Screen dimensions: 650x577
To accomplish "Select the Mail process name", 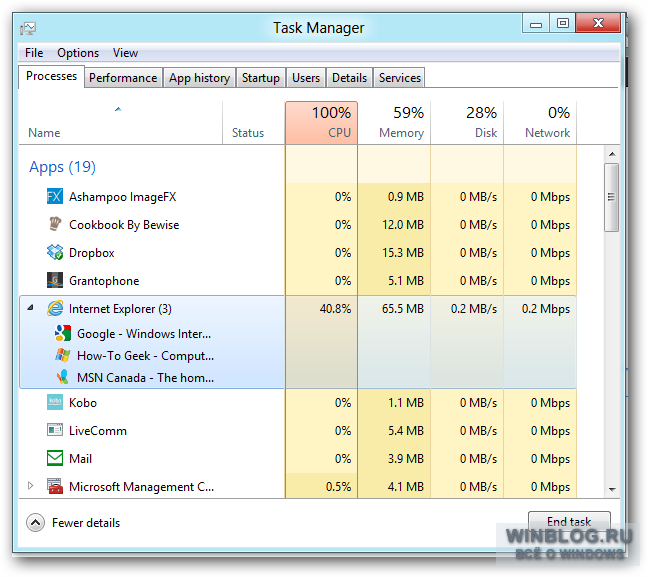I will [x=80, y=459].
